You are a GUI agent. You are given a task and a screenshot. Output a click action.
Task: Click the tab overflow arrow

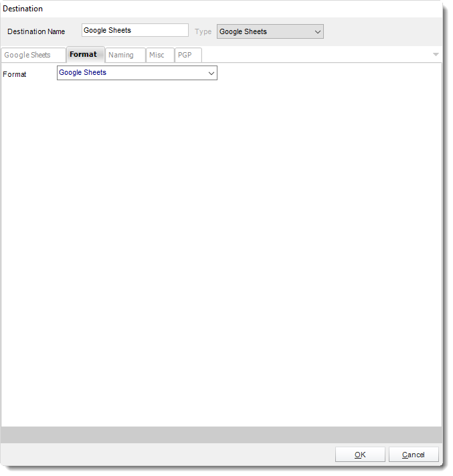pos(436,55)
